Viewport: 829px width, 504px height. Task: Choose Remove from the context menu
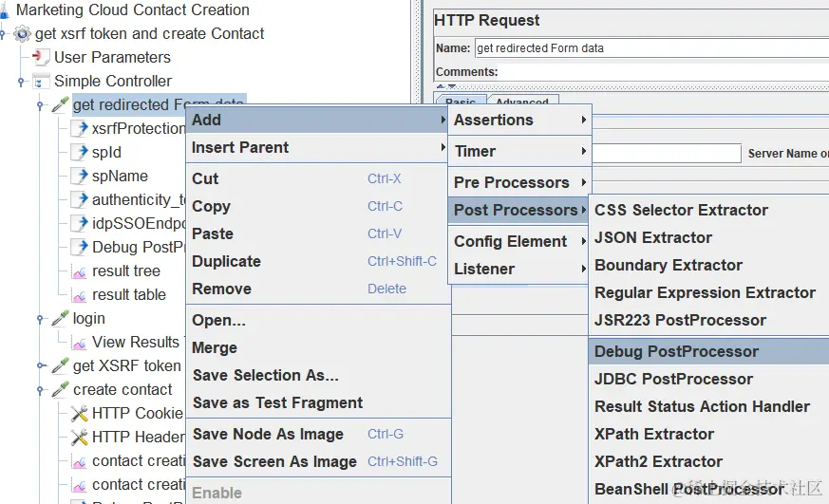pos(317,289)
